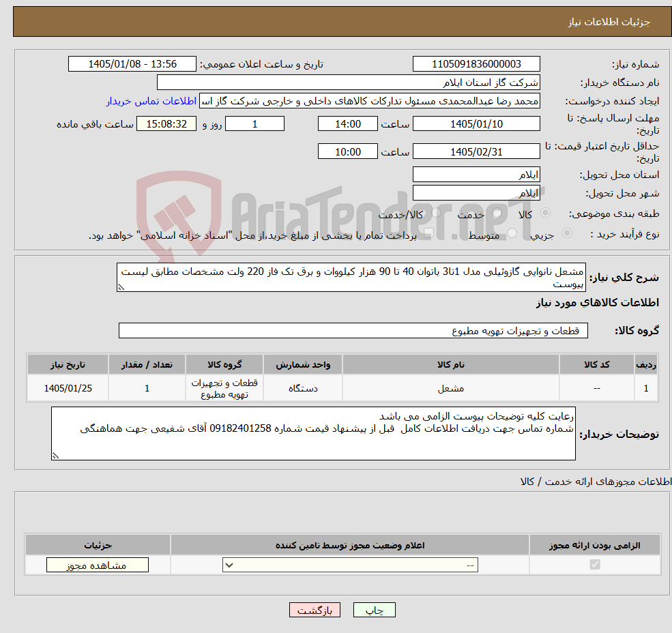Screen dimensions: 672x633
Task: Click the remaining days field showing 1
Action: (x=254, y=124)
